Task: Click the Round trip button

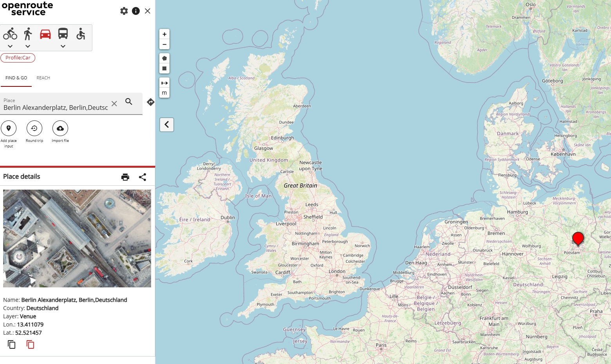Action: [34, 129]
